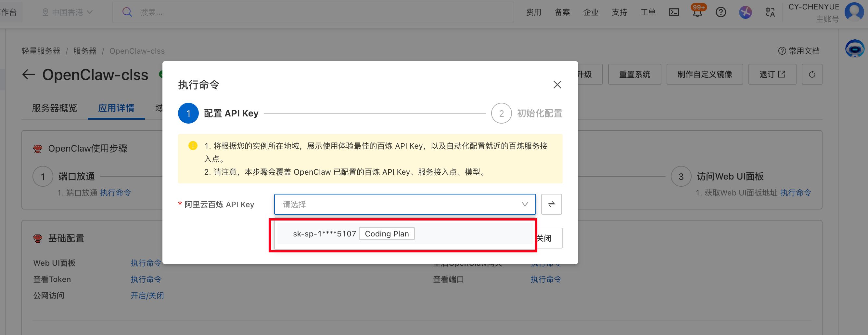Open the AI assistant robot icon
The image size is (868, 335).
(854, 49)
